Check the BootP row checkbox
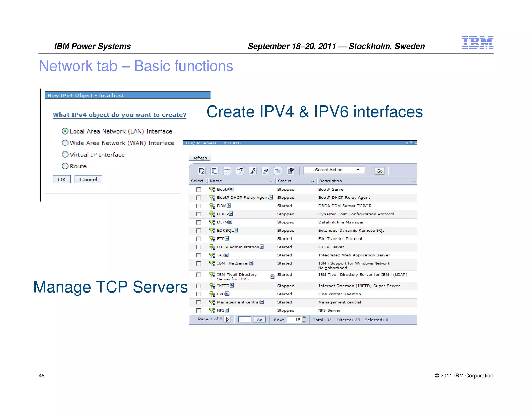The height and width of the screenshot is (411, 532). (x=198, y=189)
